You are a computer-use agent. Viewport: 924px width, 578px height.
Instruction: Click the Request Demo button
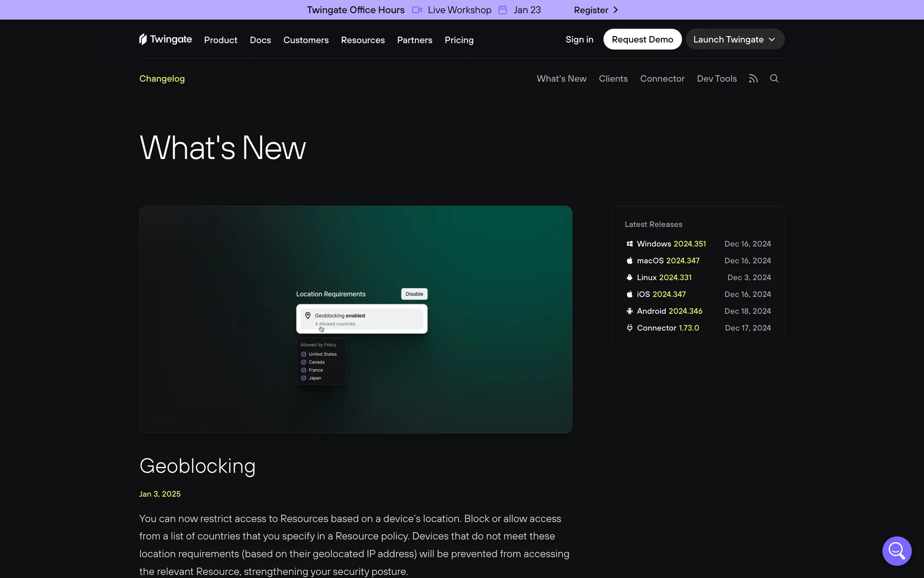point(642,39)
